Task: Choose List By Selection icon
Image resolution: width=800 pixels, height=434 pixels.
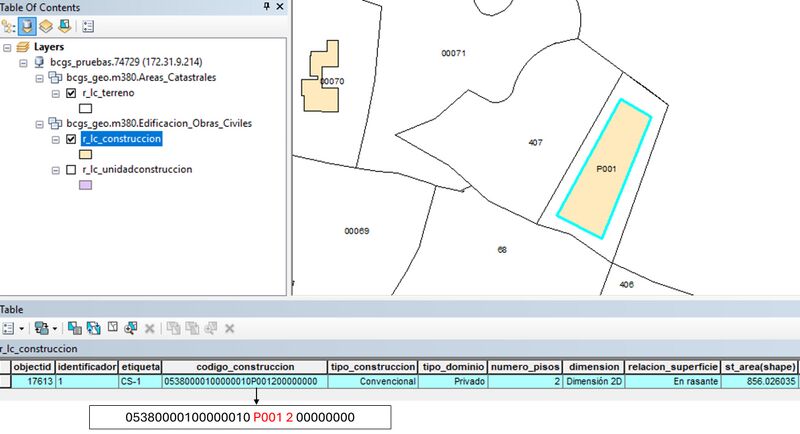Action: (x=64, y=27)
